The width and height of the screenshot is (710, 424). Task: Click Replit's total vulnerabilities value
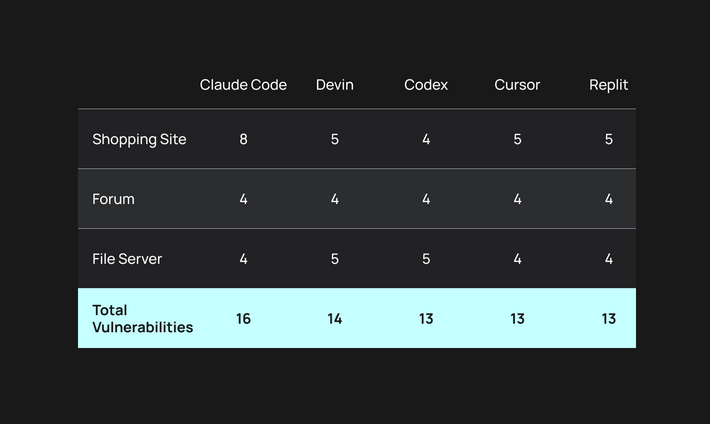point(608,319)
